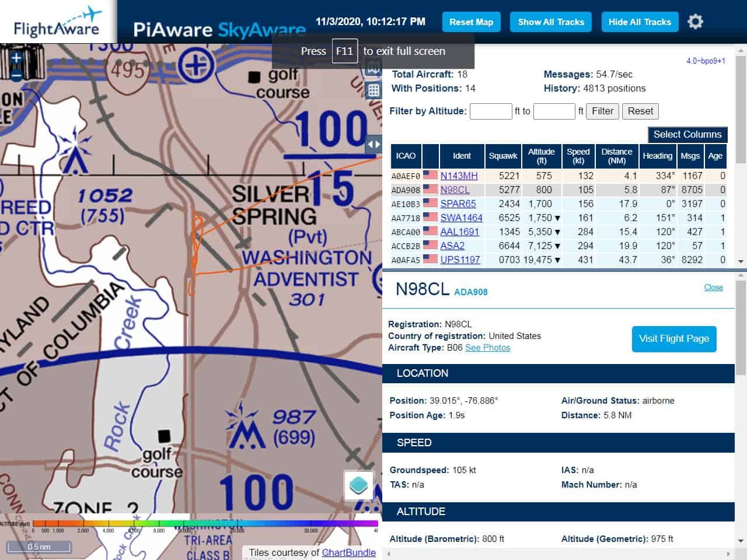
Task: Click the US flag for SWA1464
Action: [430, 217]
